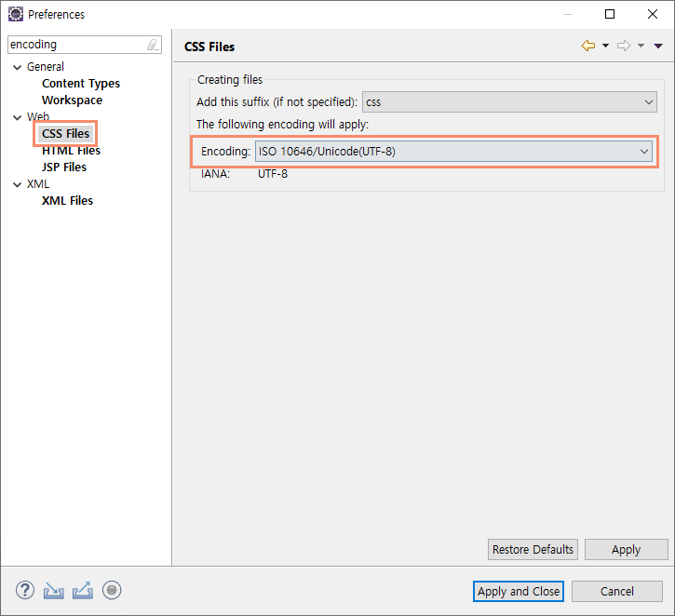The image size is (675, 616).
Task: Open the Encoding dropdown list
Action: [x=453, y=152]
